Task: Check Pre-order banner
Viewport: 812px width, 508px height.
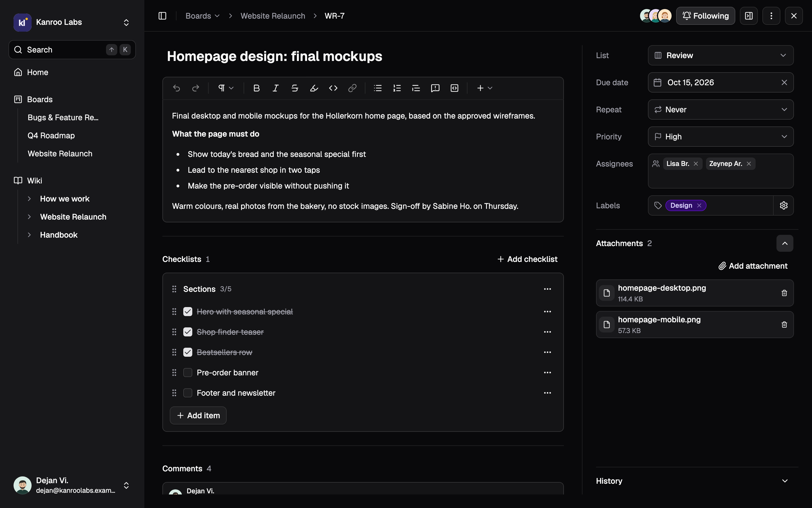Action: [187, 373]
